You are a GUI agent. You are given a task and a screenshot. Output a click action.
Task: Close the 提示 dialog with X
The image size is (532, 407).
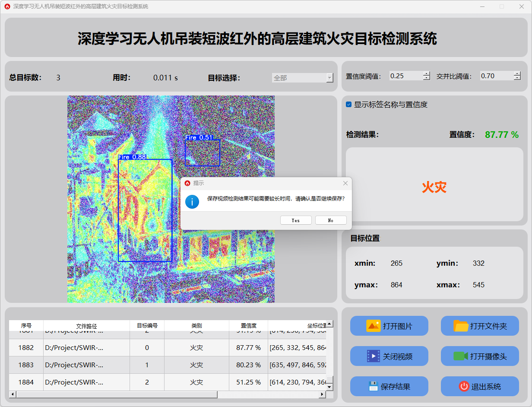(345, 183)
